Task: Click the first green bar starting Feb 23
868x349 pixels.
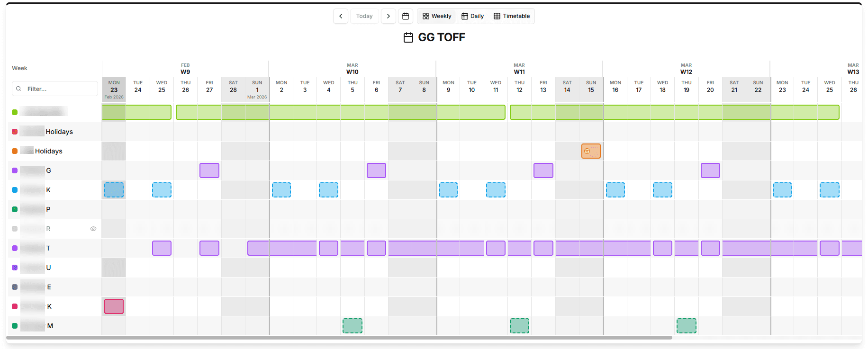Action: coord(137,112)
